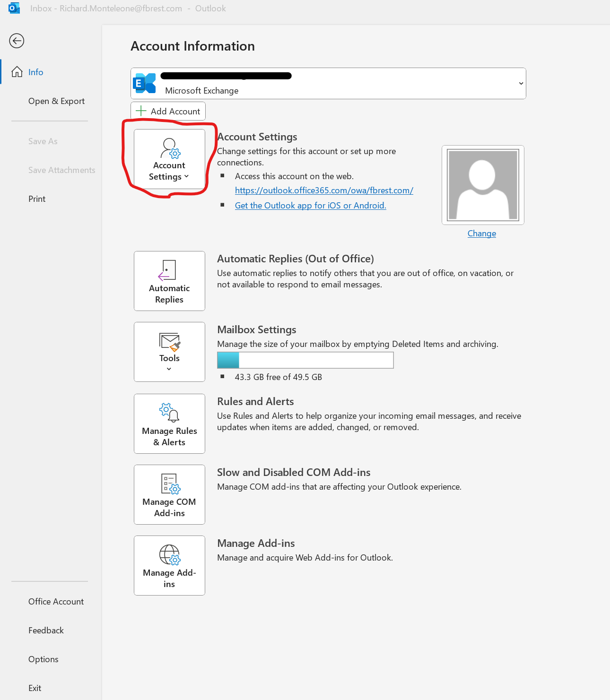Click the mailbox storage progress bar

pos(305,360)
